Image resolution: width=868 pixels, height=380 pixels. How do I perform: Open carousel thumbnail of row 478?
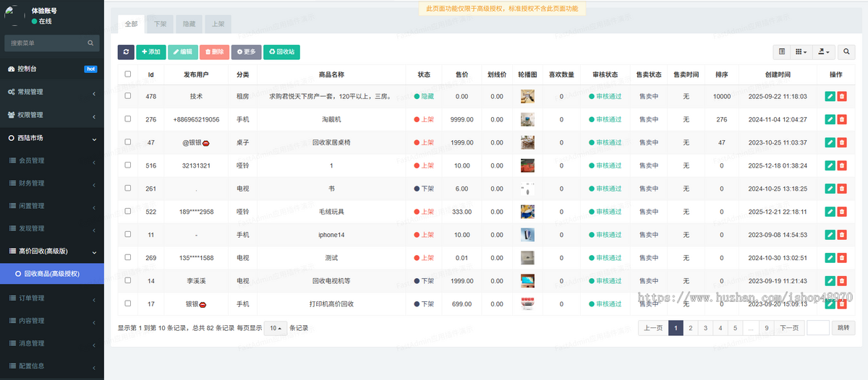click(527, 96)
